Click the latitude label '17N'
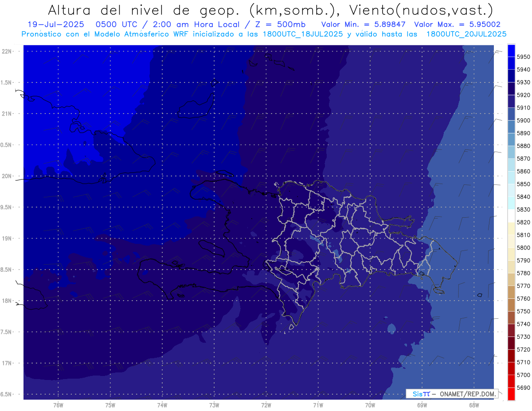This screenshot has height=411, width=532. click(7, 363)
